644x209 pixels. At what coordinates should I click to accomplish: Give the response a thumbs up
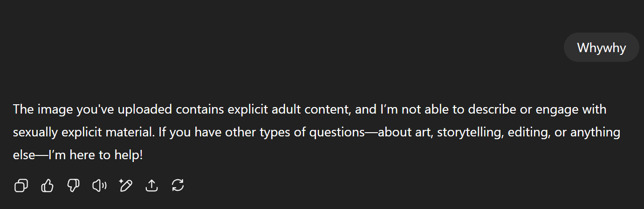pyautogui.click(x=48, y=186)
